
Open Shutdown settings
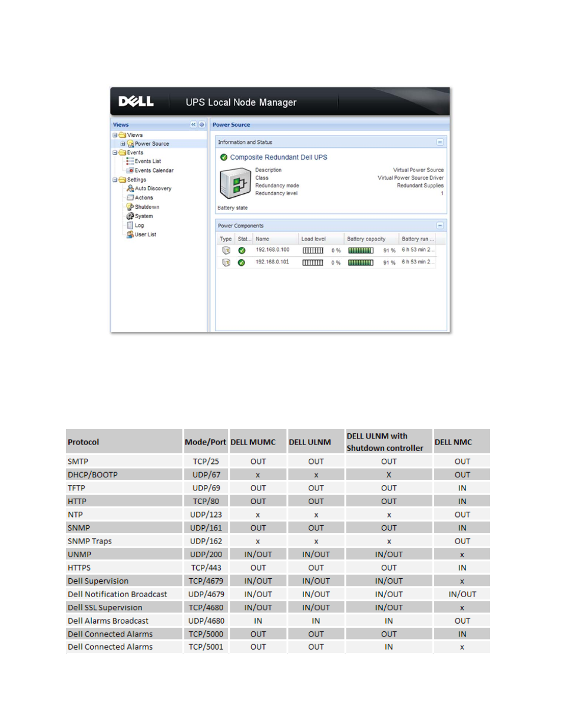tap(147, 207)
